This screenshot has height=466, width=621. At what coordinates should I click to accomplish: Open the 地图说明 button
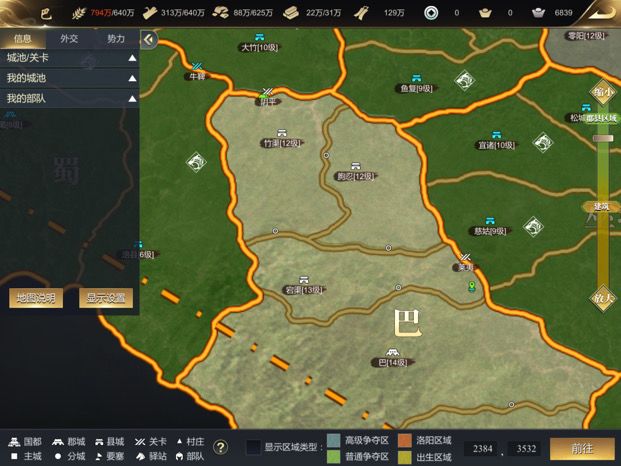pos(36,298)
